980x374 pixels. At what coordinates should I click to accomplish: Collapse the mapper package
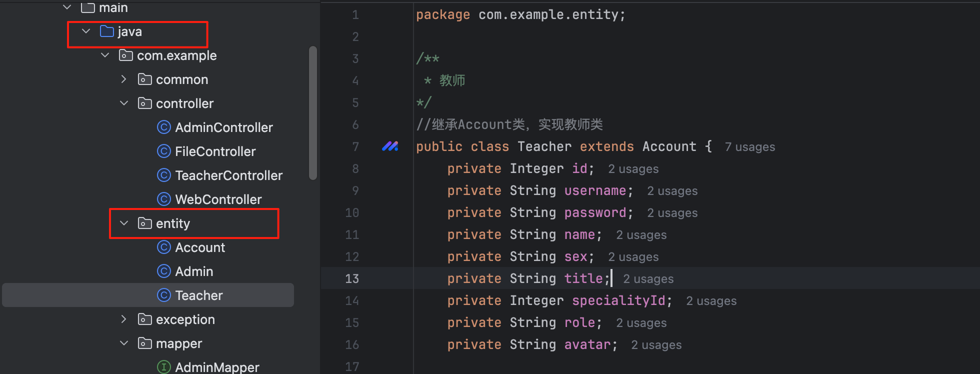(124, 343)
